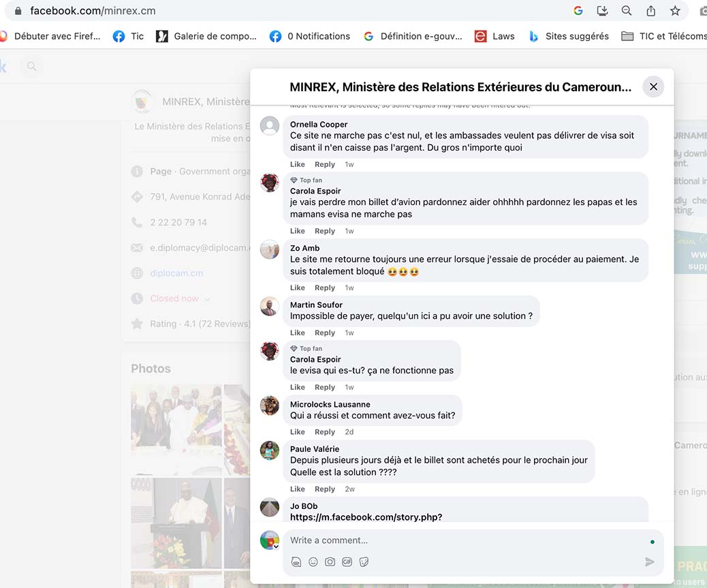Bookmark this page with the star icon
This screenshot has height=588, width=707.
[x=675, y=11]
